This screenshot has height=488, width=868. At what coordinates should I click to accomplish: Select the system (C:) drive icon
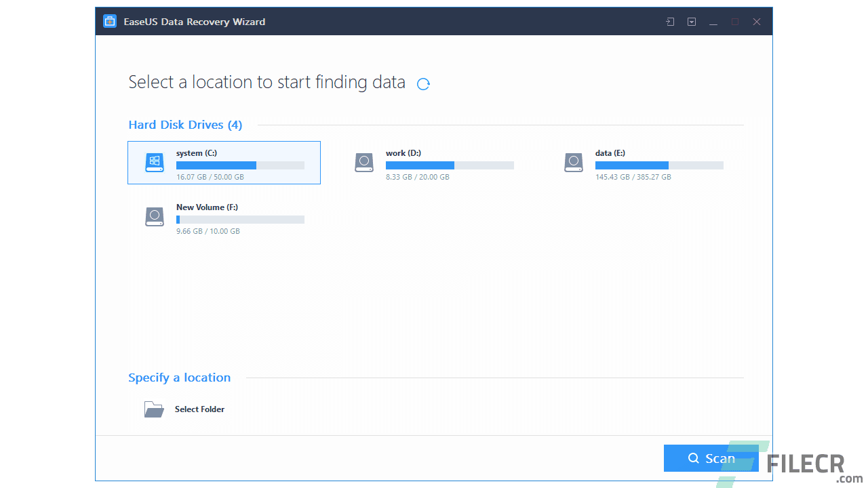tap(154, 163)
